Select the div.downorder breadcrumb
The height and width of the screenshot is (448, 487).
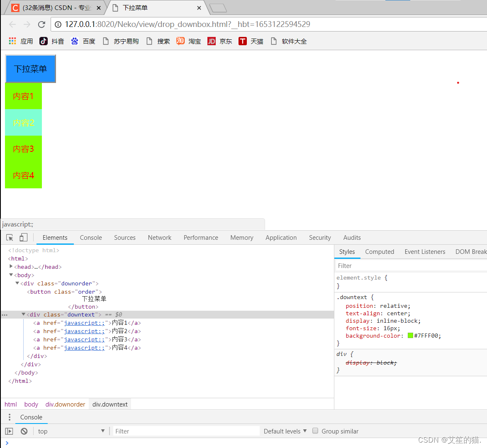pos(65,404)
